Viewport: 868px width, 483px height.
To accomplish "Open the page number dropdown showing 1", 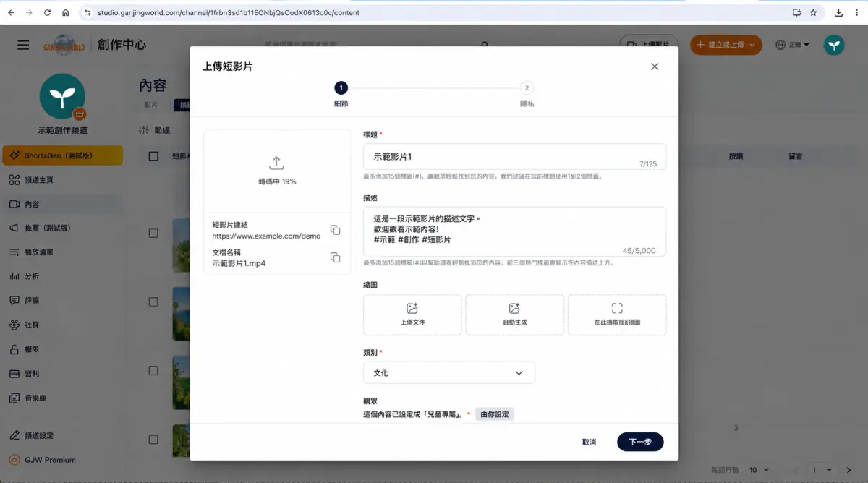I will (822, 470).
